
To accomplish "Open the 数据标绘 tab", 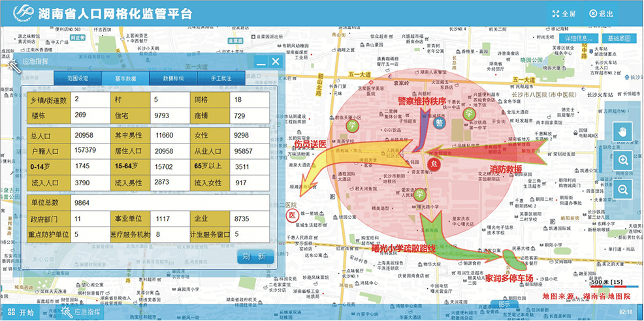I will click(173, 78).
